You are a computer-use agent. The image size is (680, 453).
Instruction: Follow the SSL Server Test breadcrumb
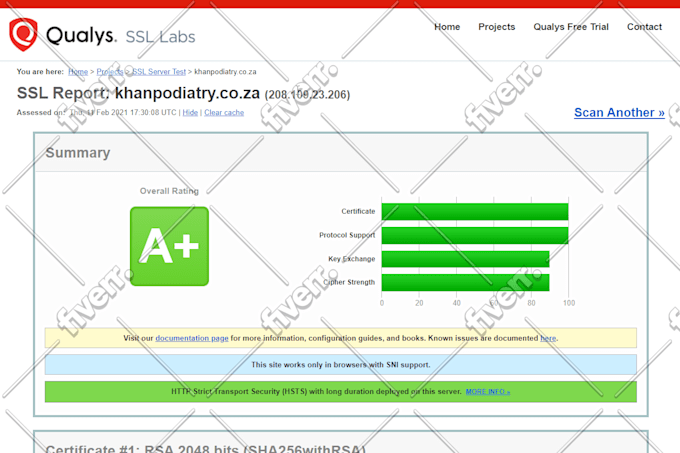(159, 72)
